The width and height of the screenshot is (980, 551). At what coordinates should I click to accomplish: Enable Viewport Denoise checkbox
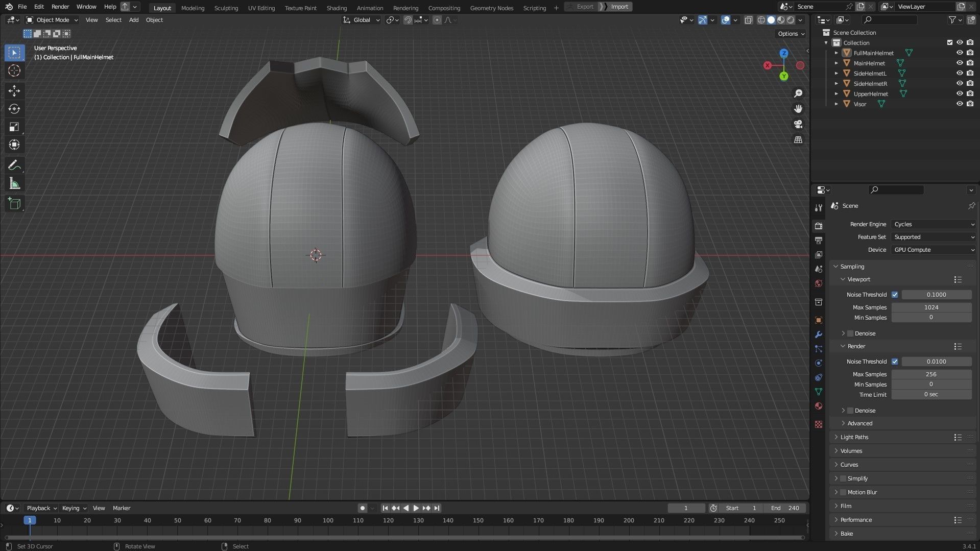click(x=850, y=333)
